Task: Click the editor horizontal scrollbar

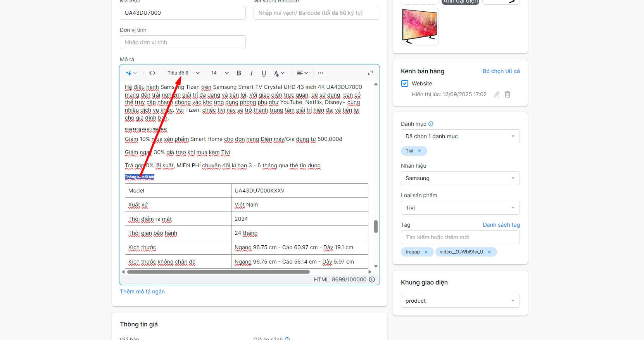Action: point(218,272)
